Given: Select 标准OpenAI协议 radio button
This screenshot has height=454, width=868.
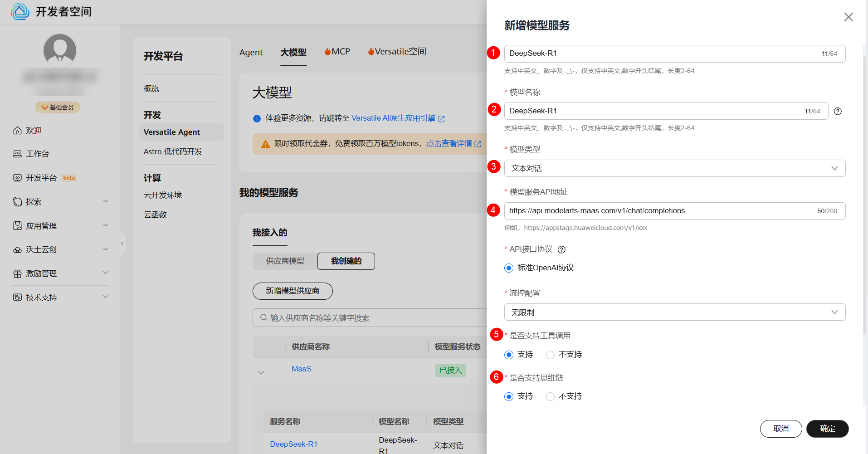Looking at the screenshot, I should point(509,268).
